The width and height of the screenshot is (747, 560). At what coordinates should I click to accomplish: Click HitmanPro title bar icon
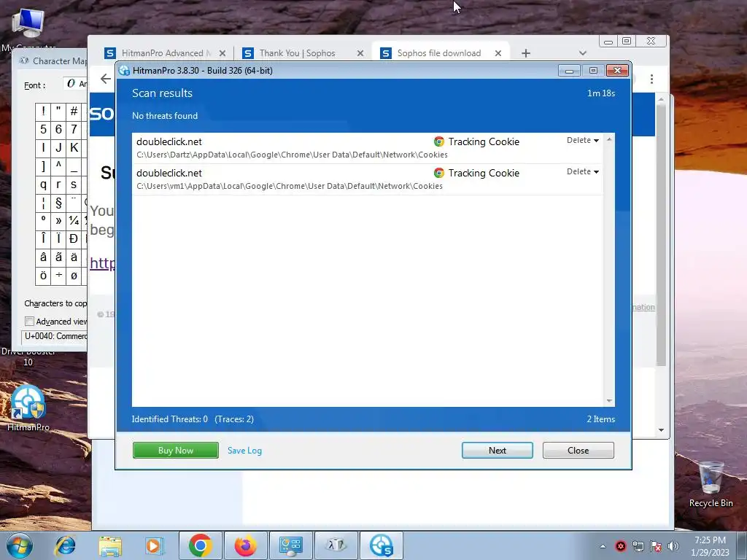[x=124, y=71]
